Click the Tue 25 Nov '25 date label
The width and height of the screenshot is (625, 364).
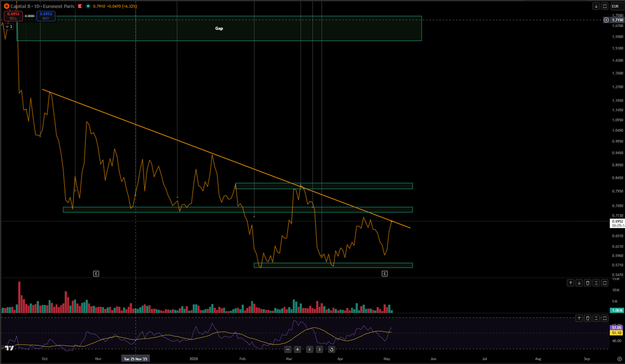[136, 359]
